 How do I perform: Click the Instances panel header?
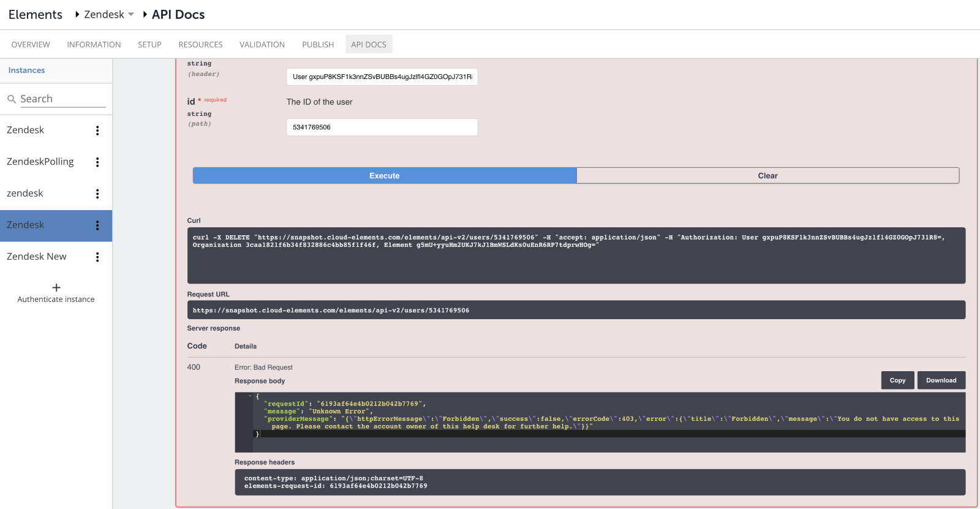[26, 70]
